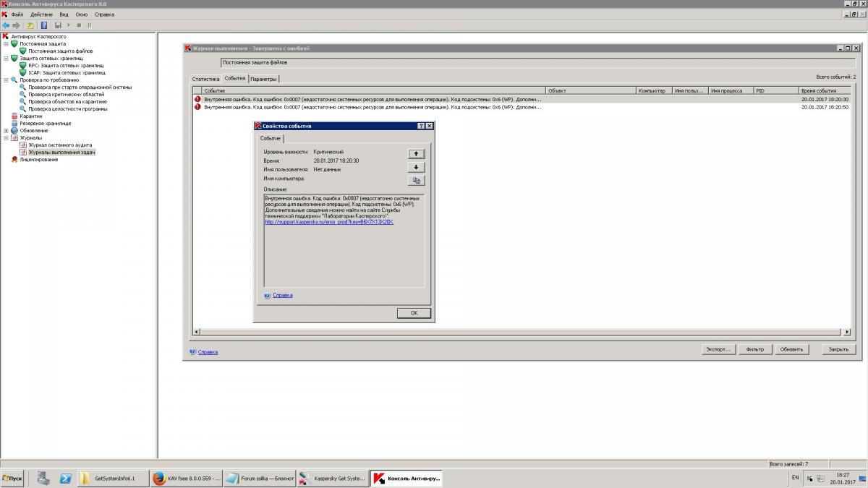Switch to the "Параметры" tab

[x=263, y=79]
